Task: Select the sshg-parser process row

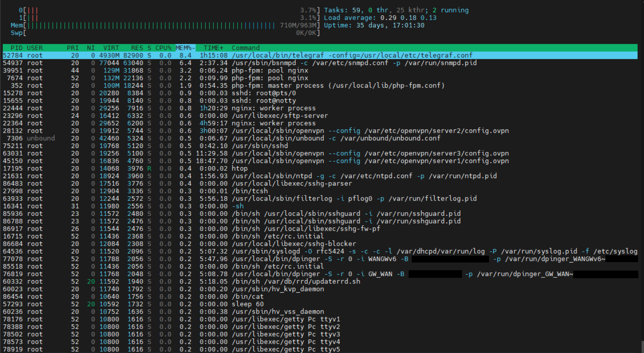Action: (x=320, y=183)
